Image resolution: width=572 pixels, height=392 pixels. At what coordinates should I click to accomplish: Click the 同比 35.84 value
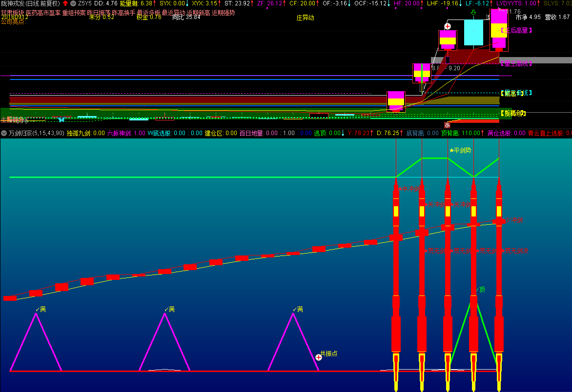click(186, 17)
